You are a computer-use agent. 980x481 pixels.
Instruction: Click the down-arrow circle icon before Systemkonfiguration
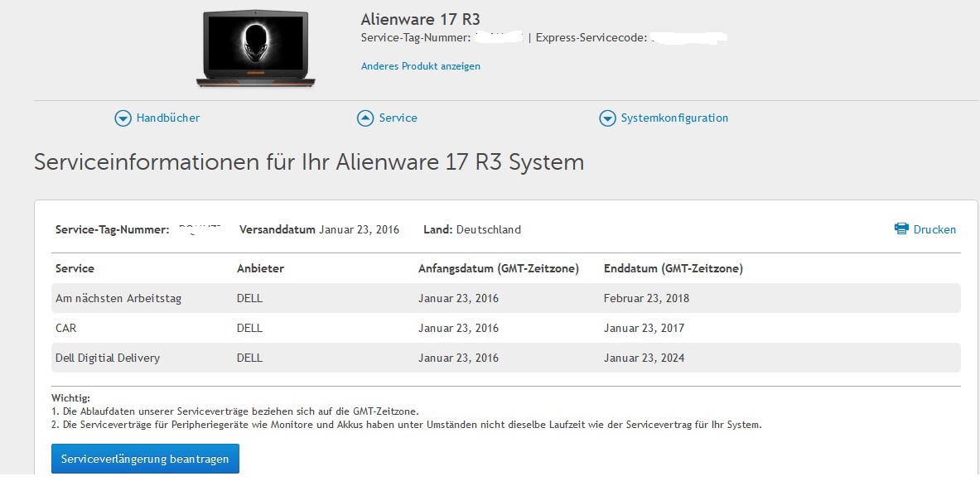607,118
